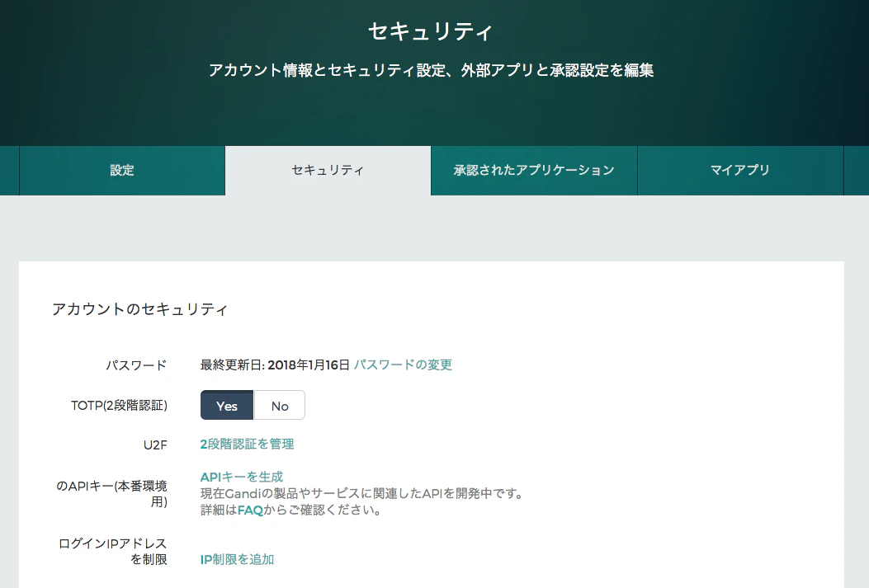This screenshot has height=588, width=869.
Task: Enable TOTP two-factor authentication by clicking Yes
Action: pyautogui.click(x=226, y=405)
